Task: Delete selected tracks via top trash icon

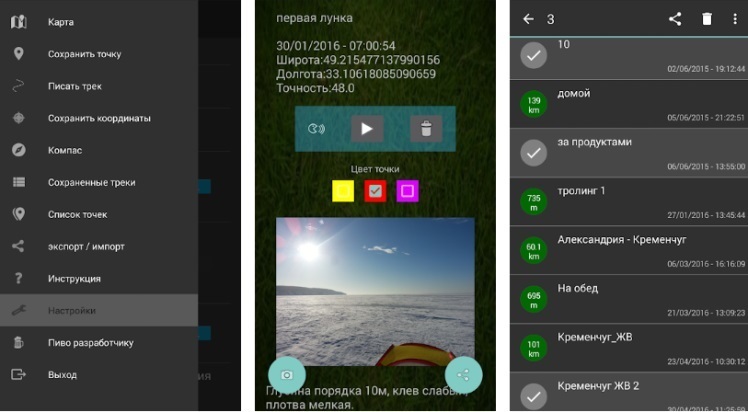Action: (706, 19)
